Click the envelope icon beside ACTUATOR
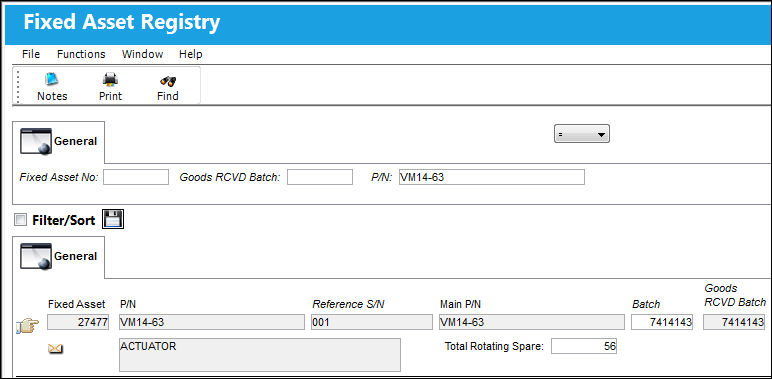 tap(56, 349)
